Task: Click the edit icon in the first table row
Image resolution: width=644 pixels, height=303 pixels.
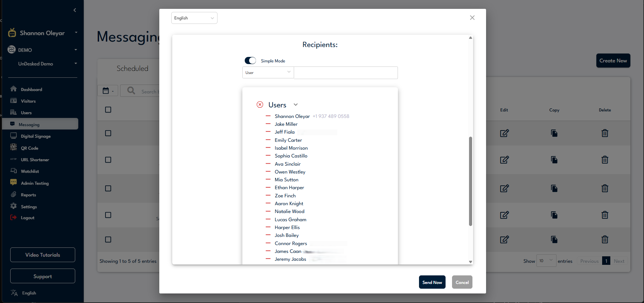Action: tap(504, 133)
